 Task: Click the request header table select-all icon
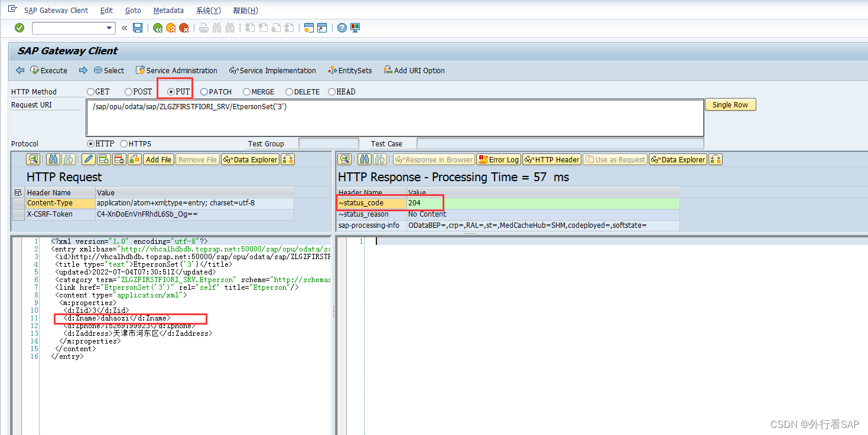pyautogui.click(x=18, y=192)
